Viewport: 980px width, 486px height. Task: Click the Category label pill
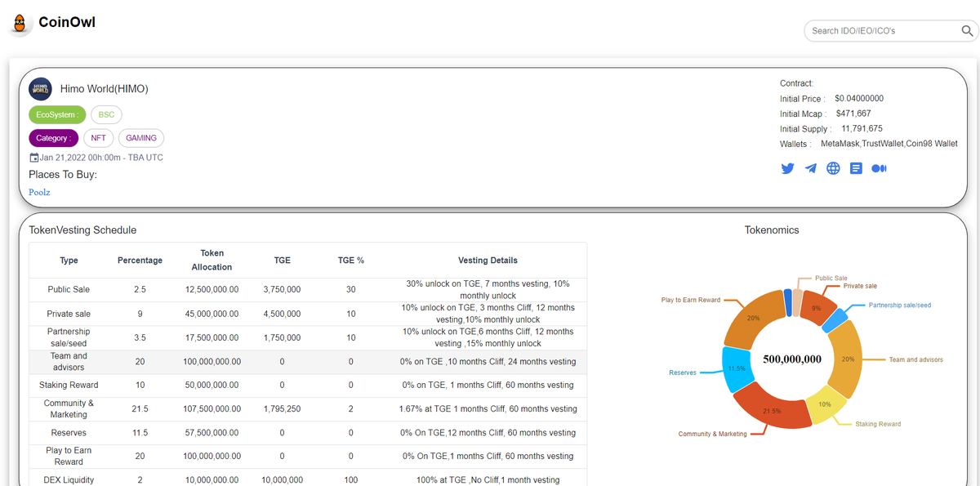(54, 138)
